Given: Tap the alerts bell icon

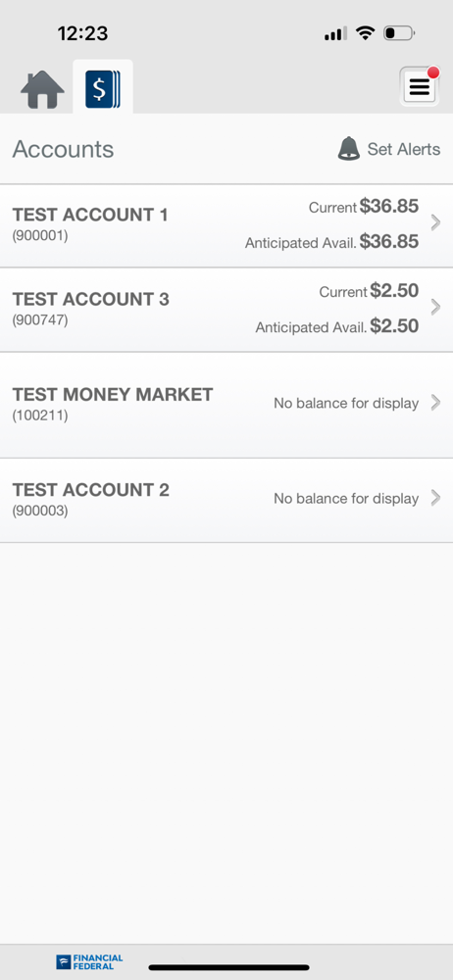Looking at the screenshot, I should coord(348,149).
